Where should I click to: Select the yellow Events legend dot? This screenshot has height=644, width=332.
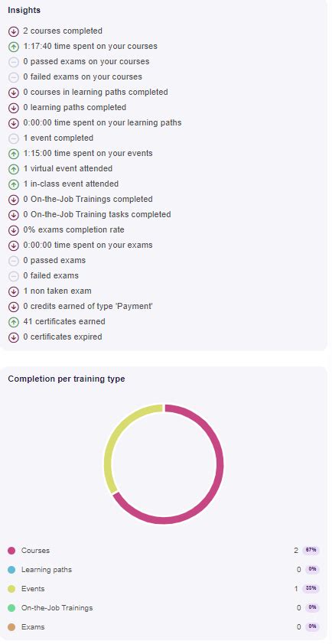[11, 589]
